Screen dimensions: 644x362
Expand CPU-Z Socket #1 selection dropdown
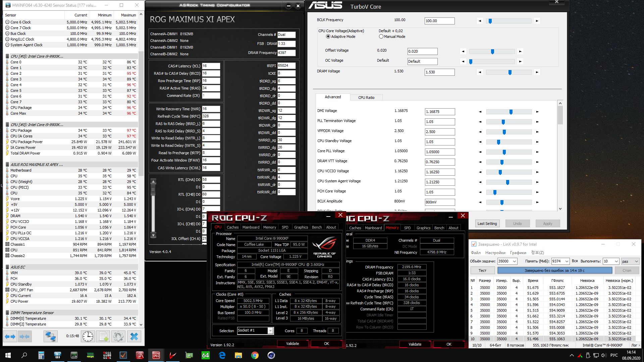(270, 331)
